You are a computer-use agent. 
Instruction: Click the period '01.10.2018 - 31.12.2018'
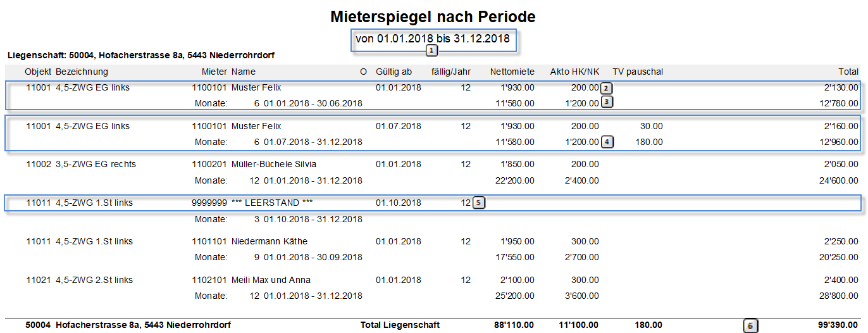tap(313, 219)
